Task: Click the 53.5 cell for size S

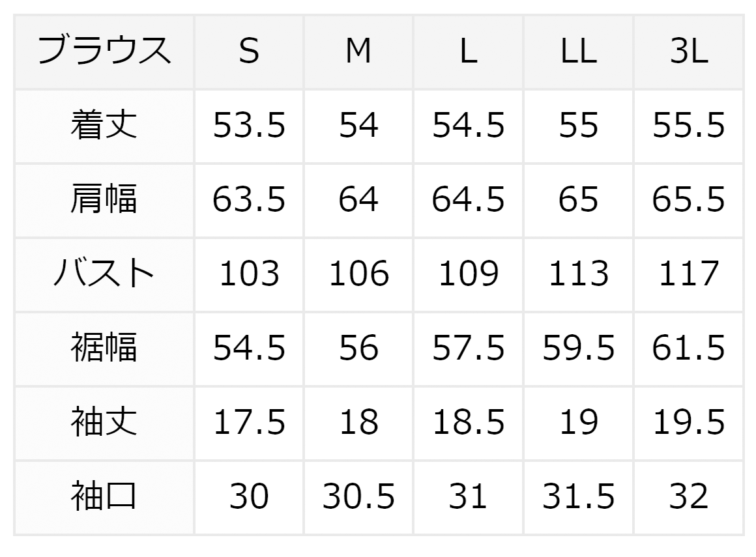Action: point(249,126)
